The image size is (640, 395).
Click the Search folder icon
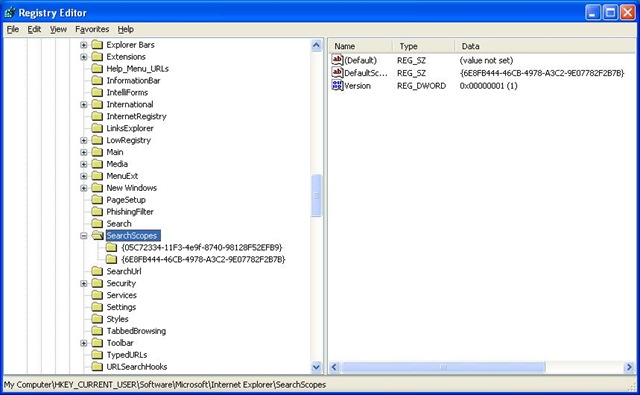[x=97, y=223]
